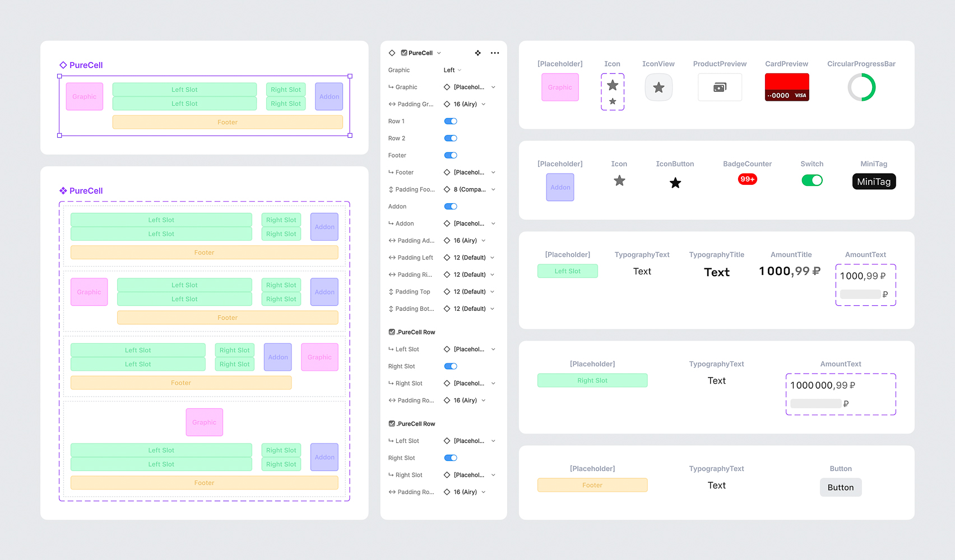Switch off the Addon boolean toggle
Image resolution: width=955 pixels, height=560 pixels.
click(451, 206)
